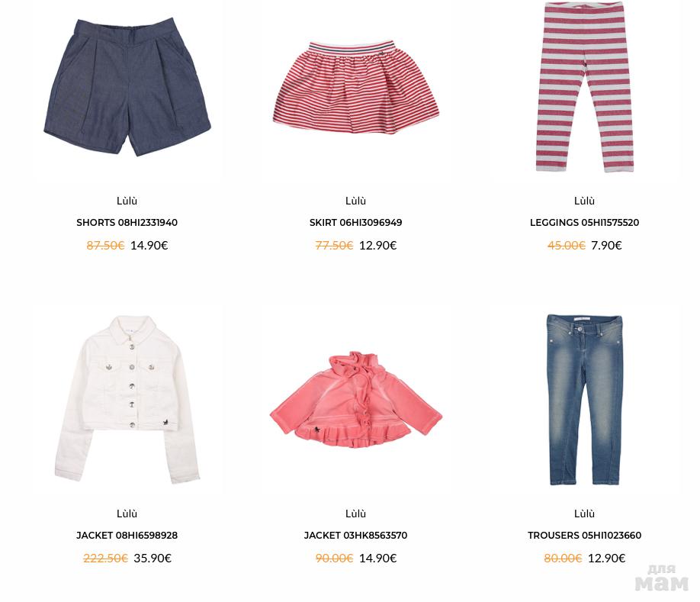Select the TROUSERS 05HI1023660 title link

point(584,535)
